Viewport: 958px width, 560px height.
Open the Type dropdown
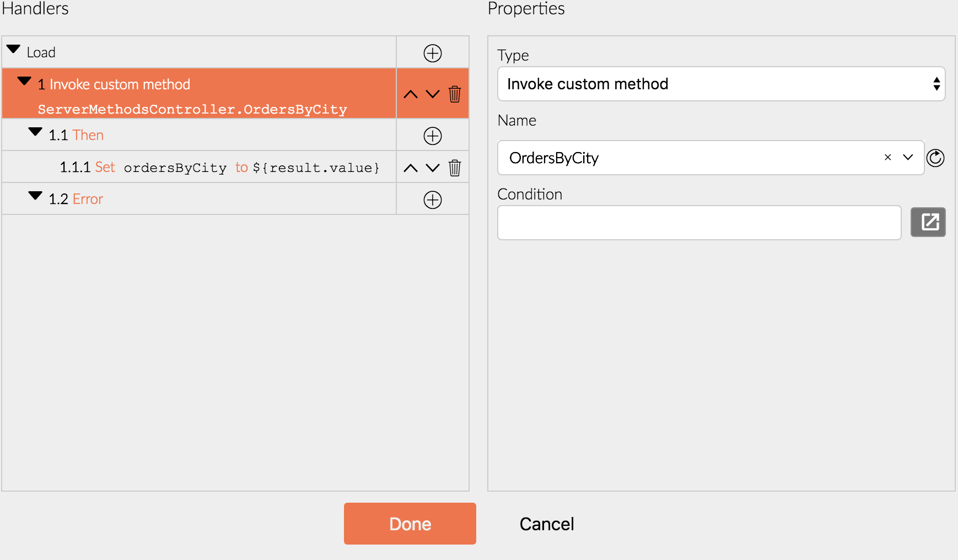(x=722, y=84)
